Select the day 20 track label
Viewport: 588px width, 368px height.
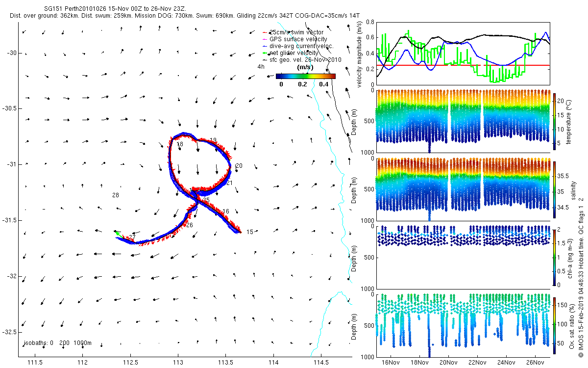pos(239,166)
